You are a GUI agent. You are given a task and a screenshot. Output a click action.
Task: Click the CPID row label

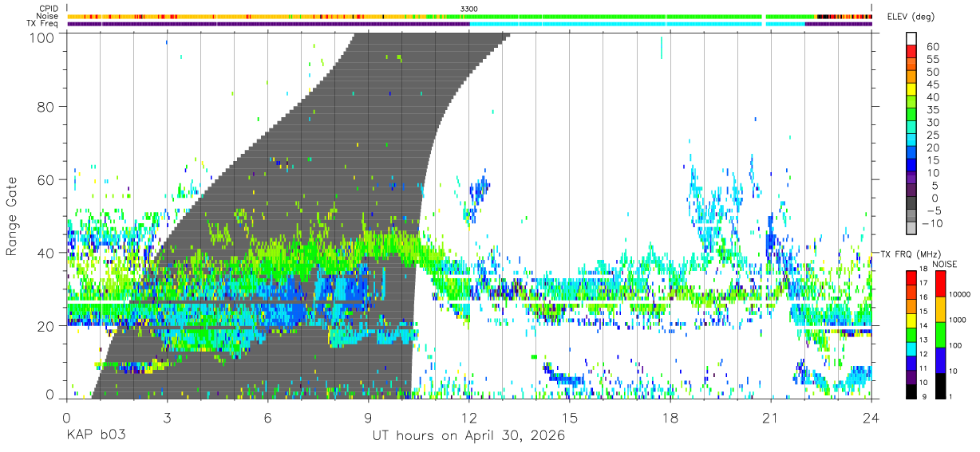point(48,9)
